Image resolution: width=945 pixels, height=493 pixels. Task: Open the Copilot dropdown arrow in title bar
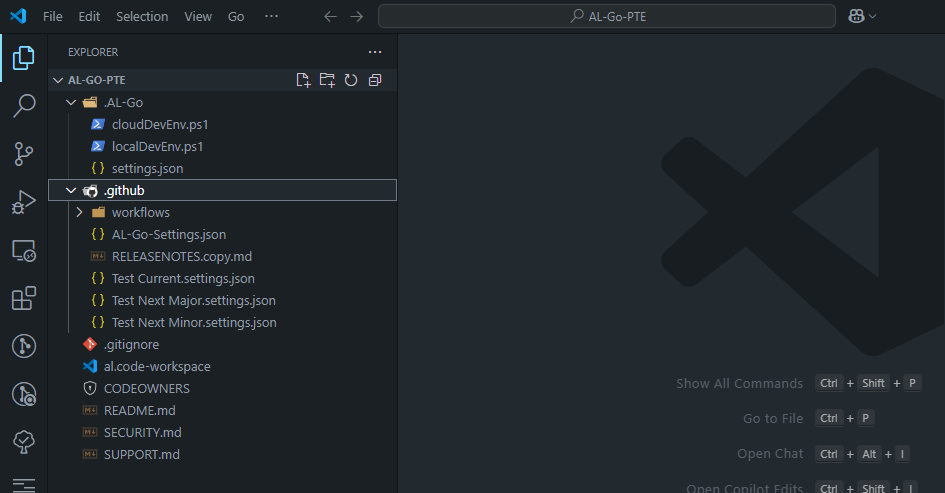tap(872, 17)
